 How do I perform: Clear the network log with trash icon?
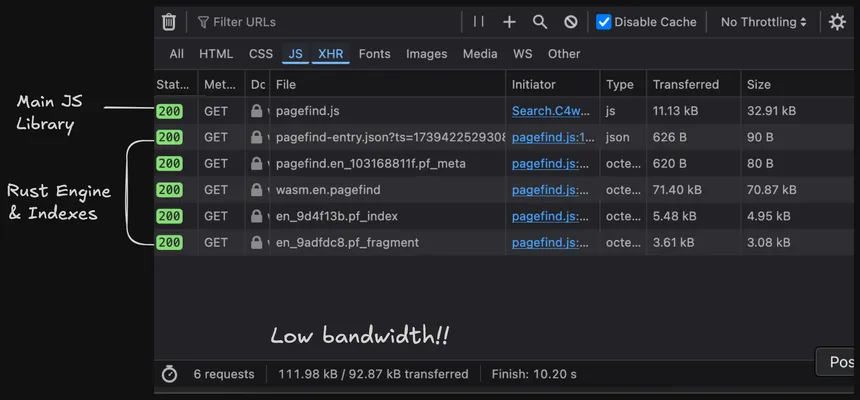click(x=169, y=22)
